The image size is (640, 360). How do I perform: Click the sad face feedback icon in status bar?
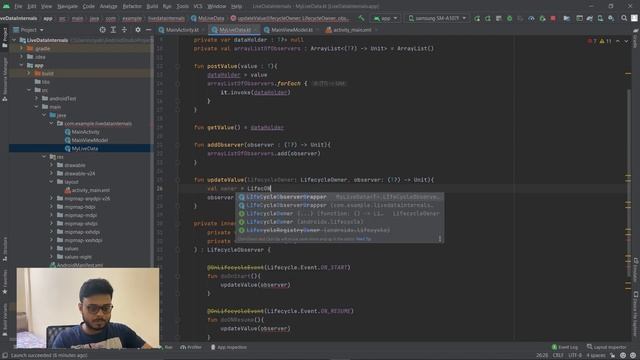coord(633,356)
